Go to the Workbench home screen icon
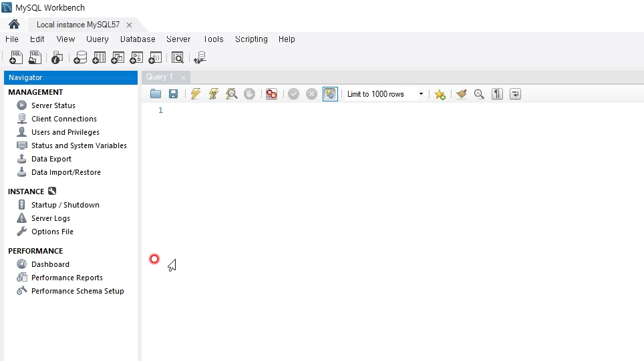The height and width of the screenshot is (361, 644). click(x=14, y=25)
